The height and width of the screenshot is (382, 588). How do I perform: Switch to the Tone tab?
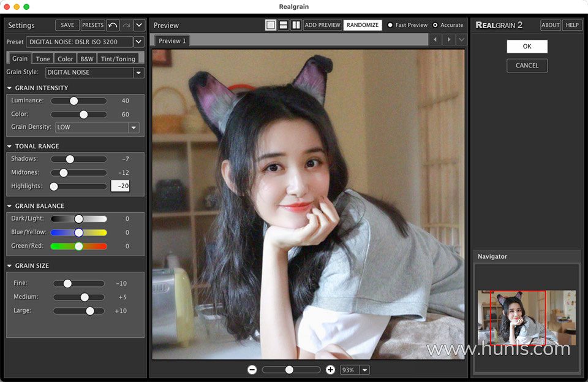pyautogui.click(x=43, y=59)
